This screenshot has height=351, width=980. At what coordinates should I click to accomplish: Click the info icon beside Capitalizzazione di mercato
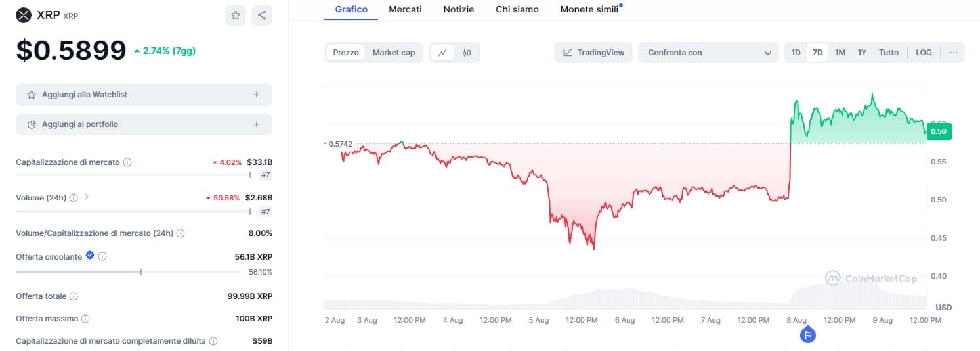pos(127,162)
